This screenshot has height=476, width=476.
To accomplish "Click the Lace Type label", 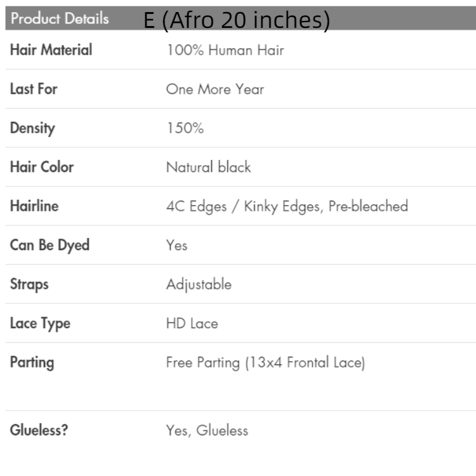I will [40, 324].
